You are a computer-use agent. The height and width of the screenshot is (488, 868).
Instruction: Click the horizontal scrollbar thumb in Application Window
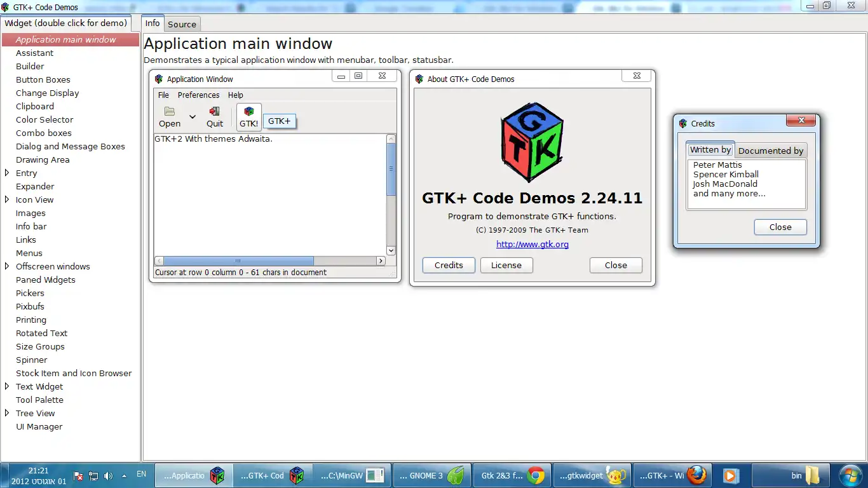click(x=239, y=261)
